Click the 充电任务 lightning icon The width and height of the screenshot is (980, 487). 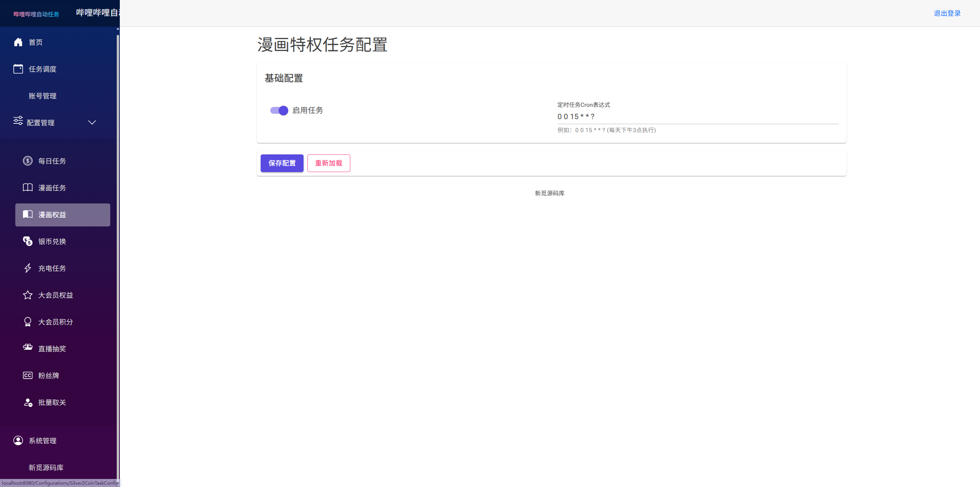pos(27,268)
